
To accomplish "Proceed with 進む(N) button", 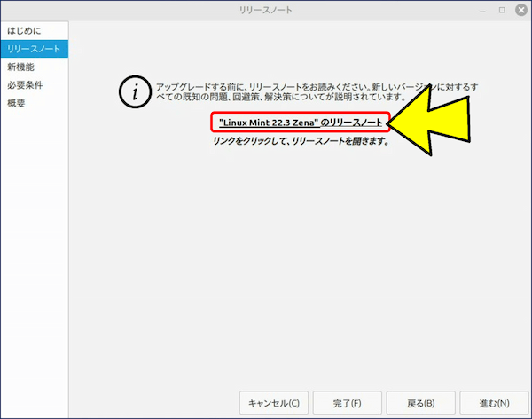I will click(494, 403).
